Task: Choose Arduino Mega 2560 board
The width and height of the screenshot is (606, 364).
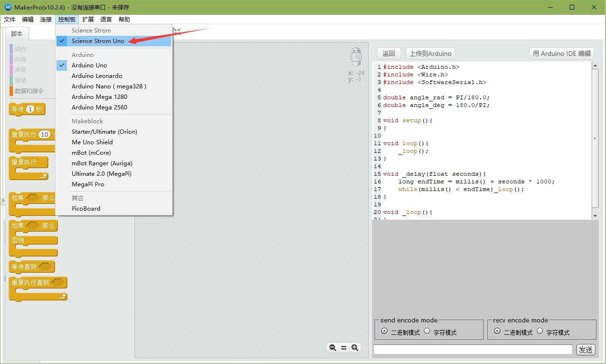Action: [x=99, y=107]
